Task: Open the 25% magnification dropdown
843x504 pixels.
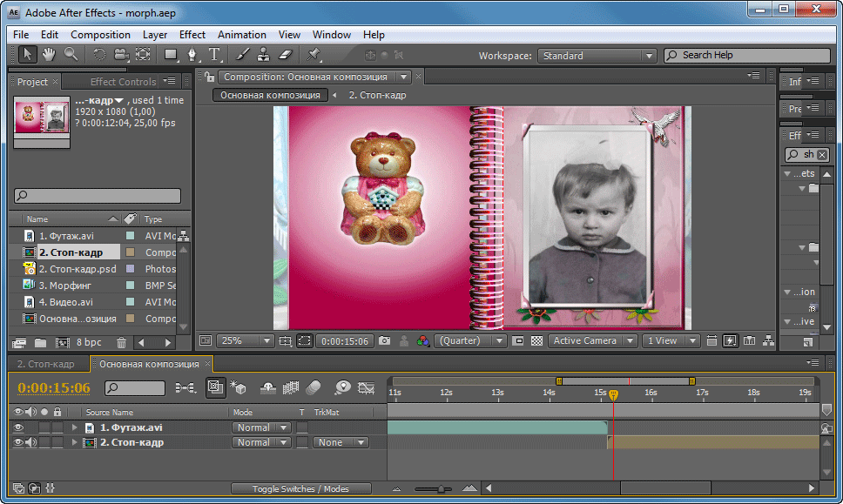Action: (x=246, y=341)
